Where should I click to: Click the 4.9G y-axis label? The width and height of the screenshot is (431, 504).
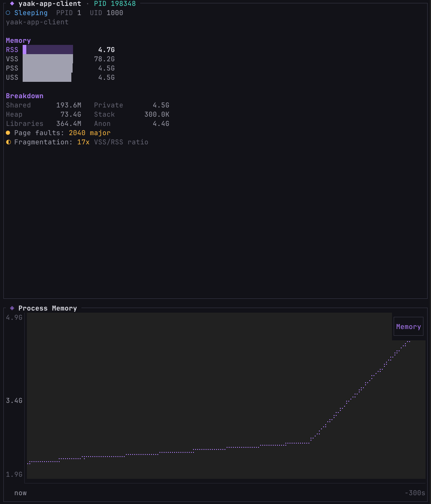[x=14, y=318]
